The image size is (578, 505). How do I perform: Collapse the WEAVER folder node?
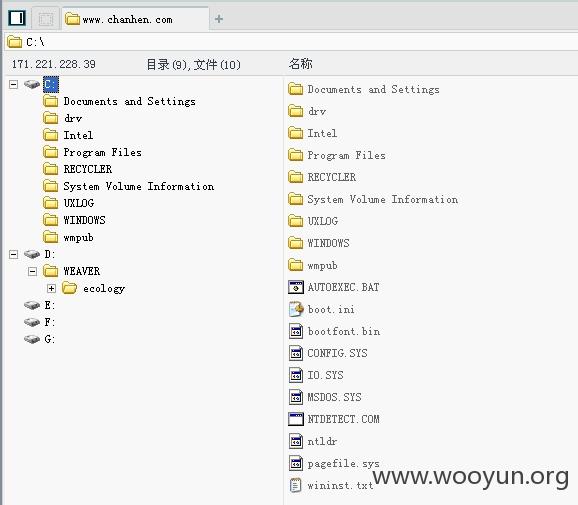(x=32, y=272)
